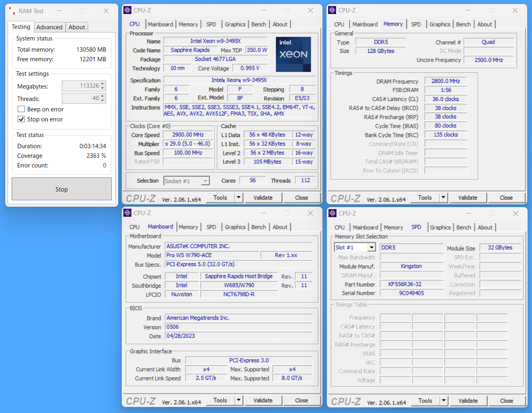Click the 112 threads count value

[306, 180]
